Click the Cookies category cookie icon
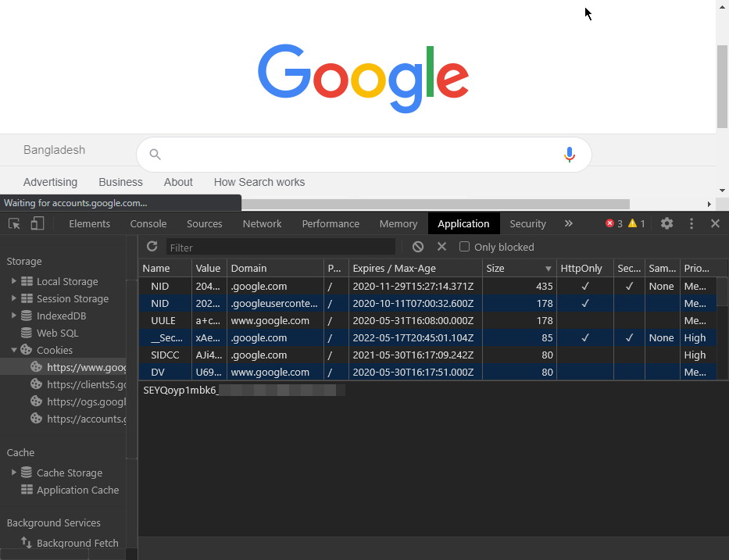This screenshot has height=560, width=729. click(x=27, y=349)
